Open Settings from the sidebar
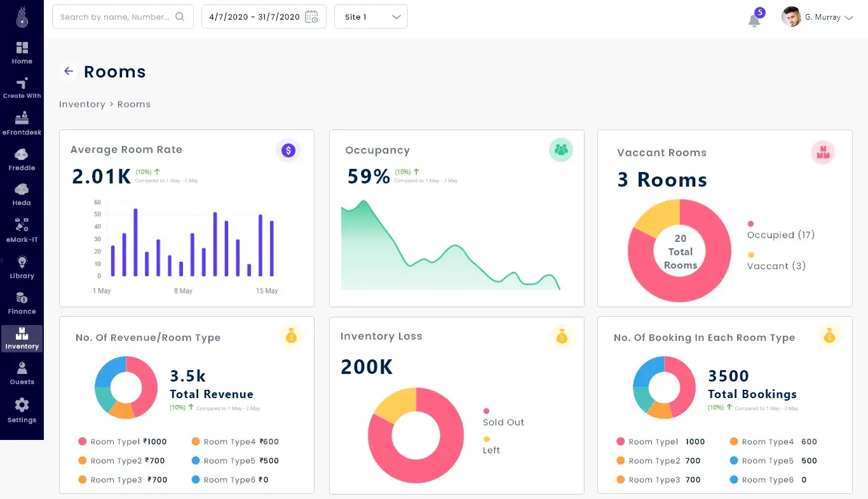 [22, 411]
